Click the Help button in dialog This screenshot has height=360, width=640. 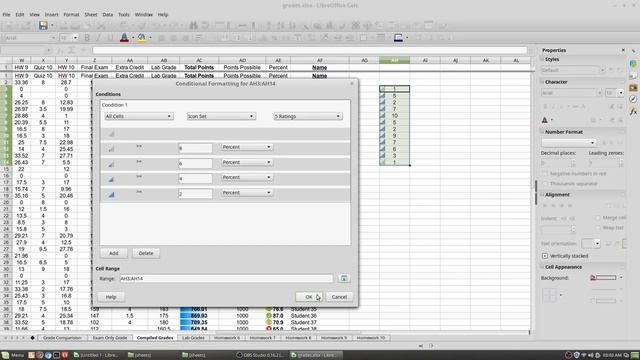(111, 297)
